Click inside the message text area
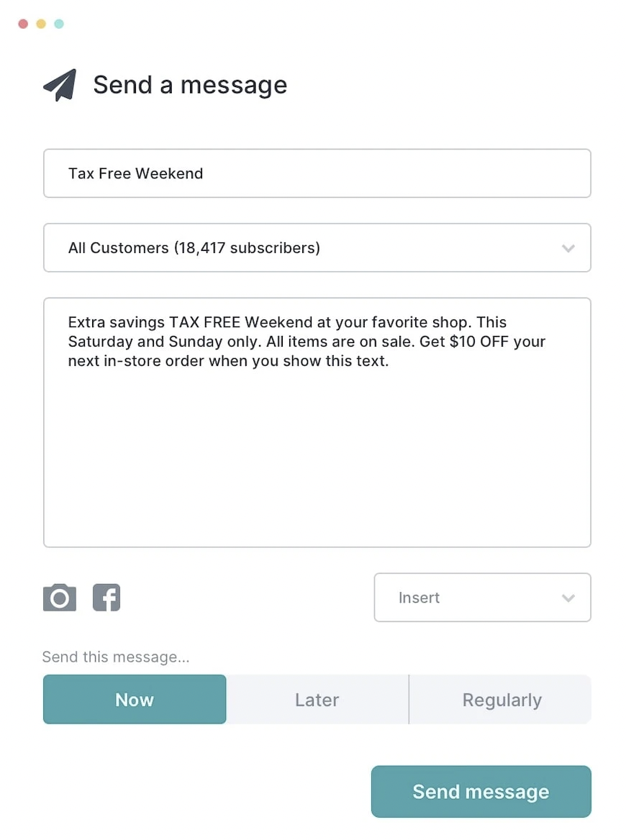Image resolution: width=626 pixels, height=840 pixels. [x=317, y=421]
